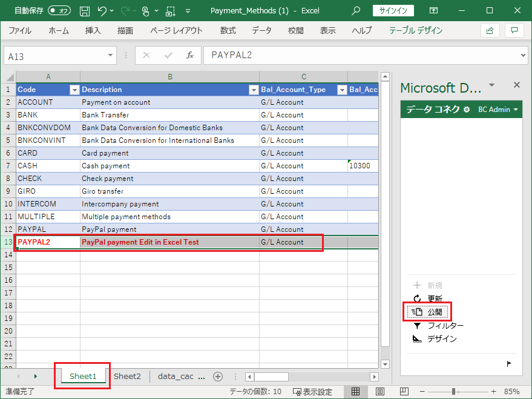Click the 新規 plus option
This screenshot has width=532, height=399.
[427, 285]
